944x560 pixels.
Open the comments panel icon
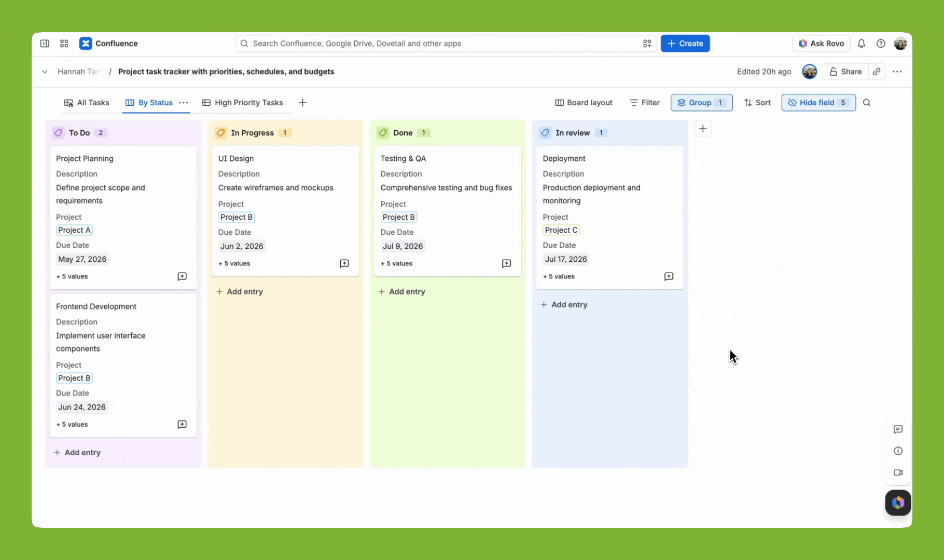pyautogui.click(x=898, y=429)
